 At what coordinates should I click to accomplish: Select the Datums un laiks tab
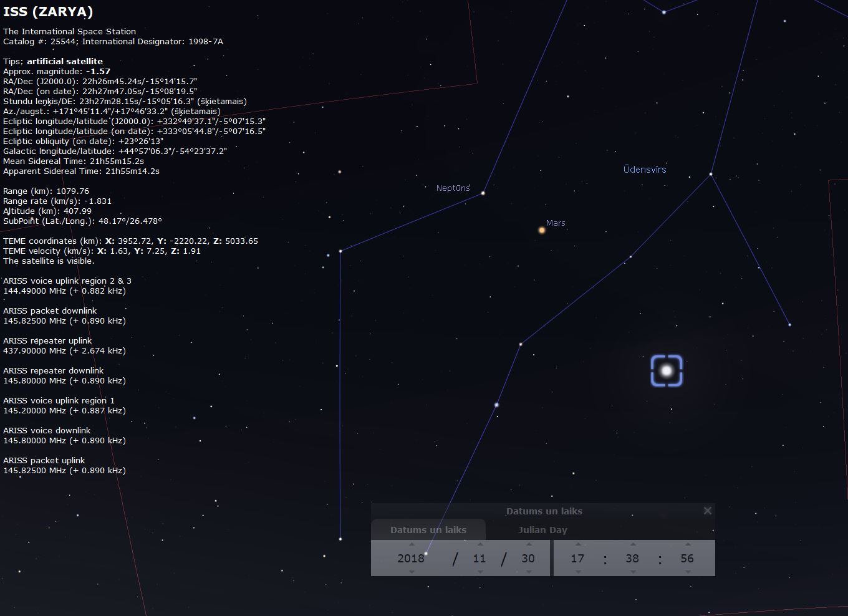[428, 530]
